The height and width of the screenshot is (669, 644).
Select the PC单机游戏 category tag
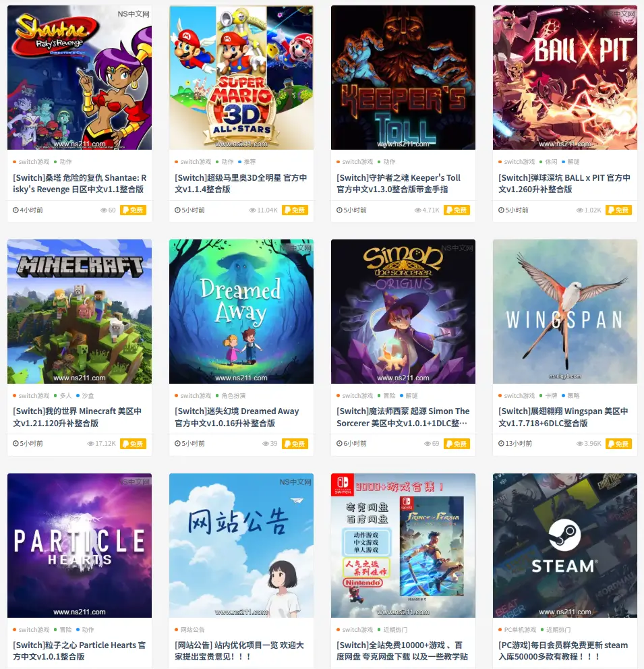tap(519, 630)
